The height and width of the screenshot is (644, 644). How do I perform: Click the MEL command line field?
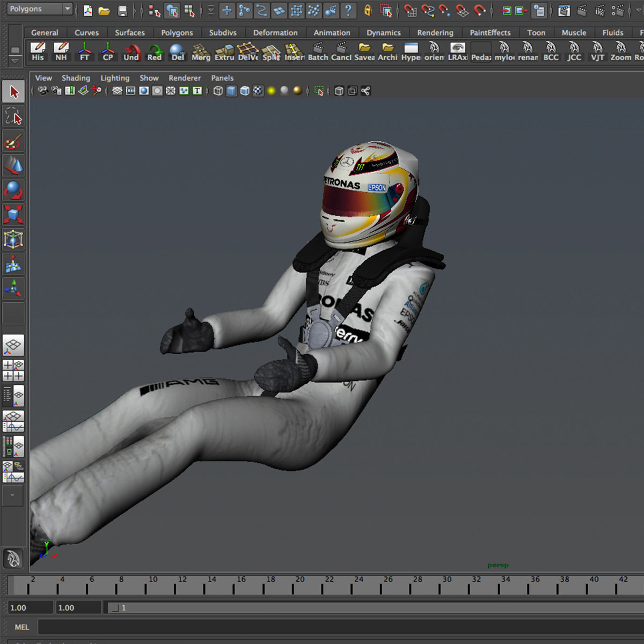161,627
